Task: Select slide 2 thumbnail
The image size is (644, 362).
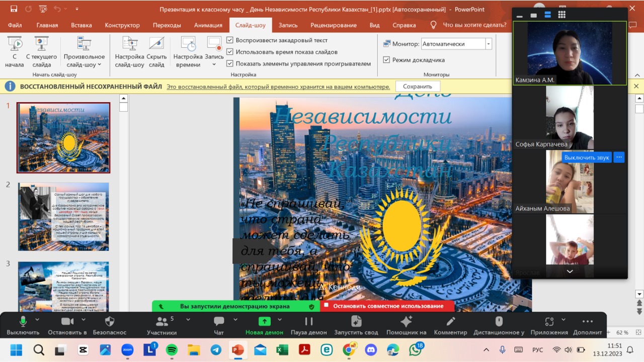Action: 63,217
